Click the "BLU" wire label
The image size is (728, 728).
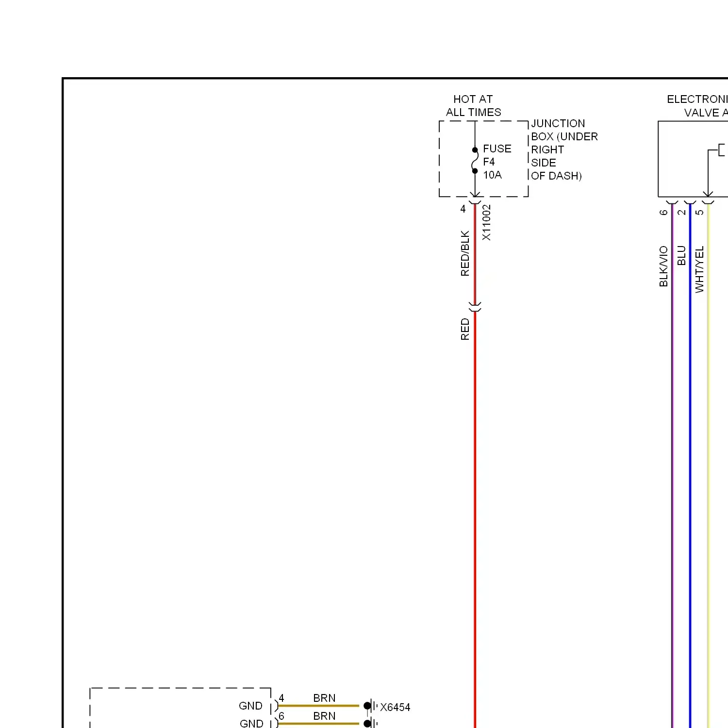coord(681,255)
